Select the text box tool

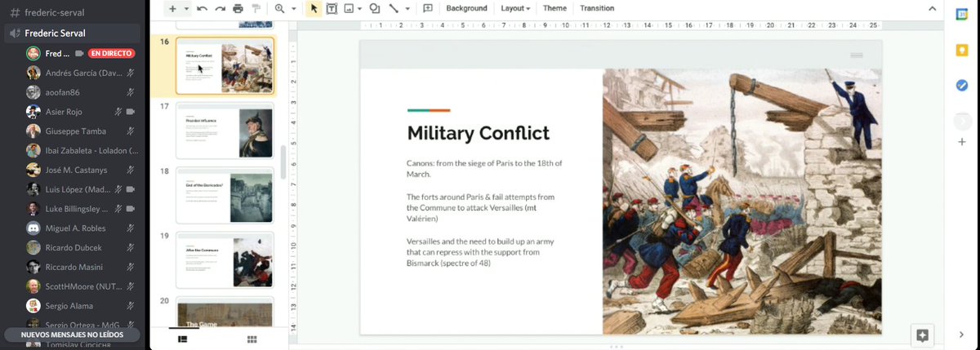(332, 8)
